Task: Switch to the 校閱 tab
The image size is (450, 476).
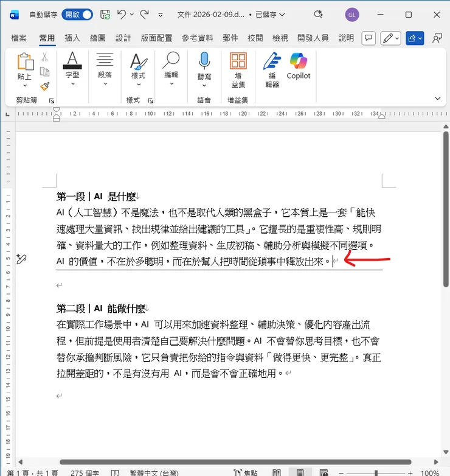Action: (255, 38)
